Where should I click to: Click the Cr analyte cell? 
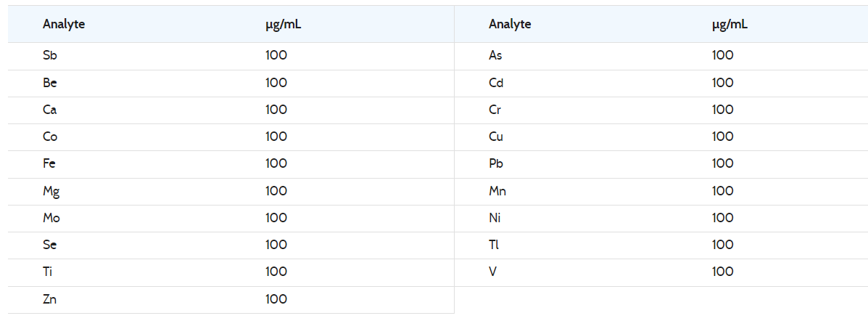tap(495, 110)
